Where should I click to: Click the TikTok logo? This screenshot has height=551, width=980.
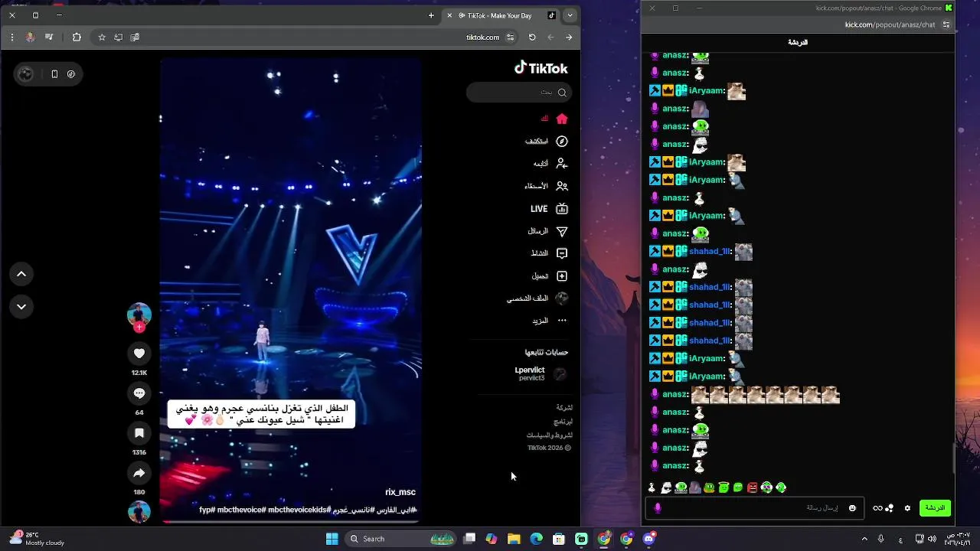coord(541,68)
